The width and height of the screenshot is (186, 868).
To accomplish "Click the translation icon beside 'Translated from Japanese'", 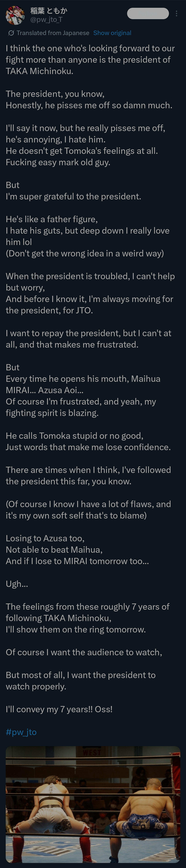I will point(11,33).
